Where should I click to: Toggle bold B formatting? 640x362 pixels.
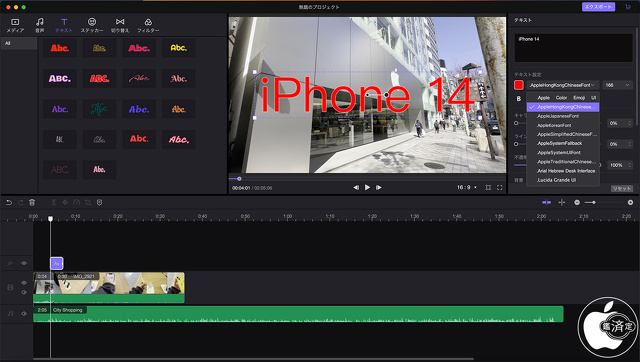(519, 98)
